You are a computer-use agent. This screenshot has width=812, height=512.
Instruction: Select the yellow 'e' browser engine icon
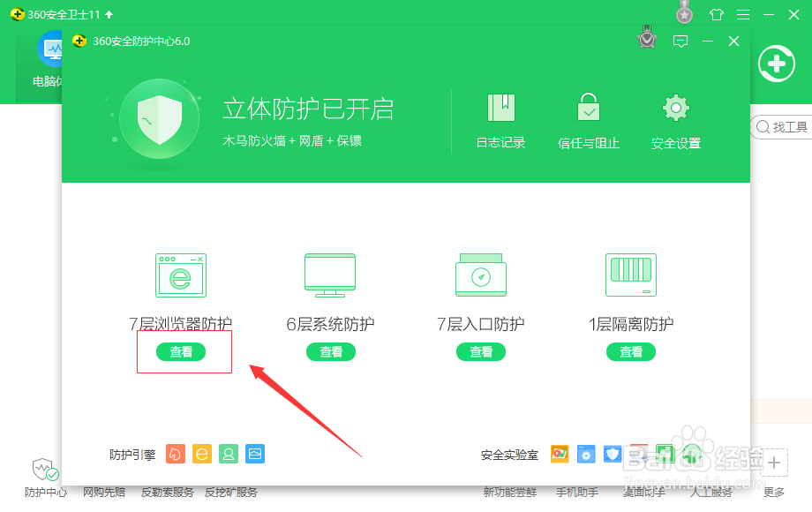(202, 454)
